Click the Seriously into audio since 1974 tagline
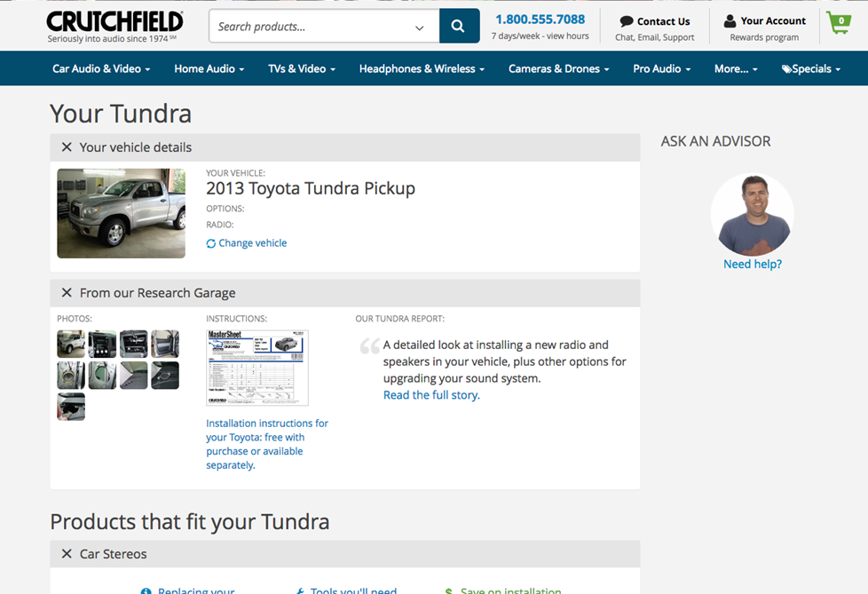The height and width of the screenshot is (594, 868). click(111, 39)
